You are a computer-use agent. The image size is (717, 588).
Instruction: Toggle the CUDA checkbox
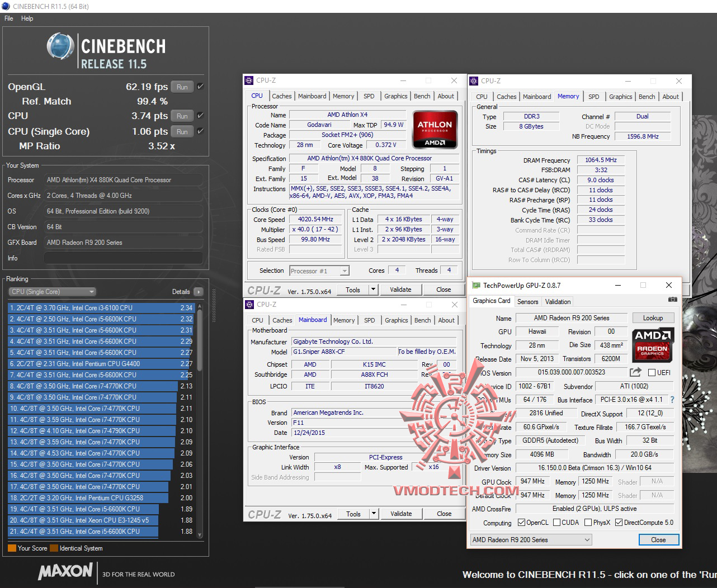556,523
